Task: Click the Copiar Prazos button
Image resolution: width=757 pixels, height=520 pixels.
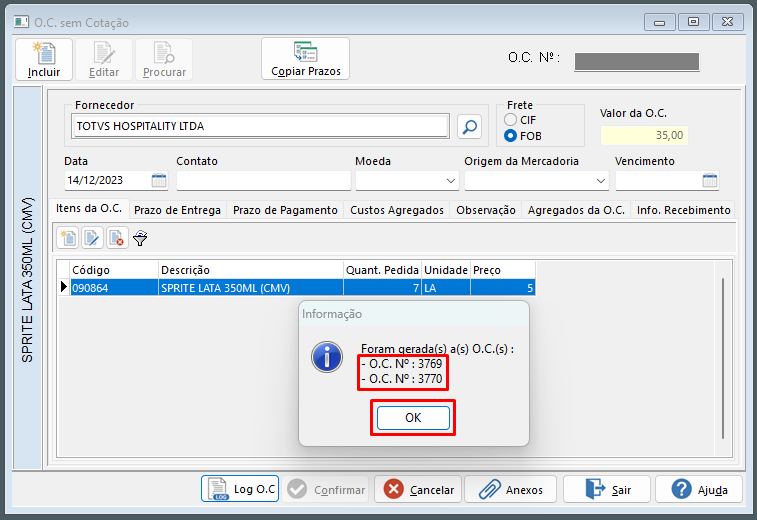Action: (x=306, y=58)
